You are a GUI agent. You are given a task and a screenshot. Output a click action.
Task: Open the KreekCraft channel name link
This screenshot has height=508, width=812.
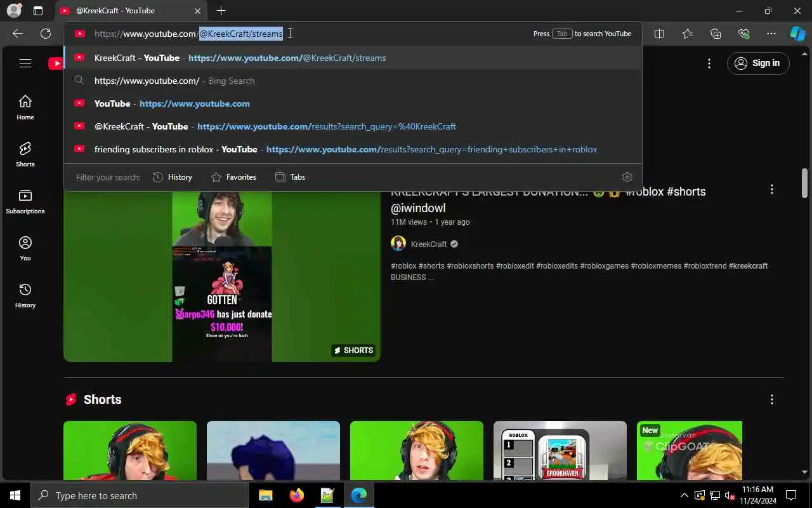point(429,244)
